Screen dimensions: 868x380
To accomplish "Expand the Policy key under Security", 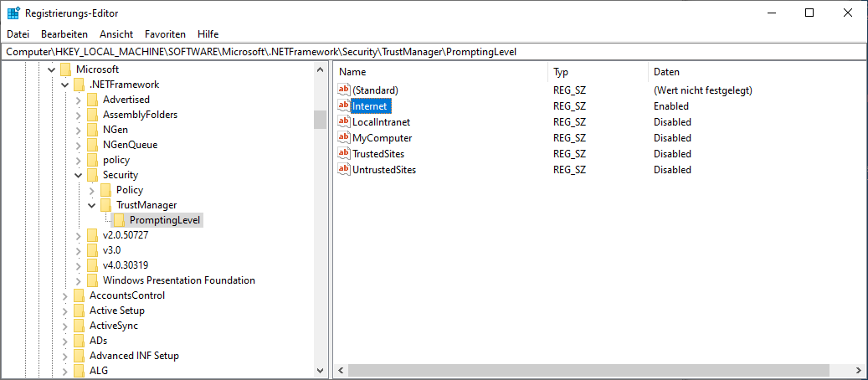I will tap(92, 190).
